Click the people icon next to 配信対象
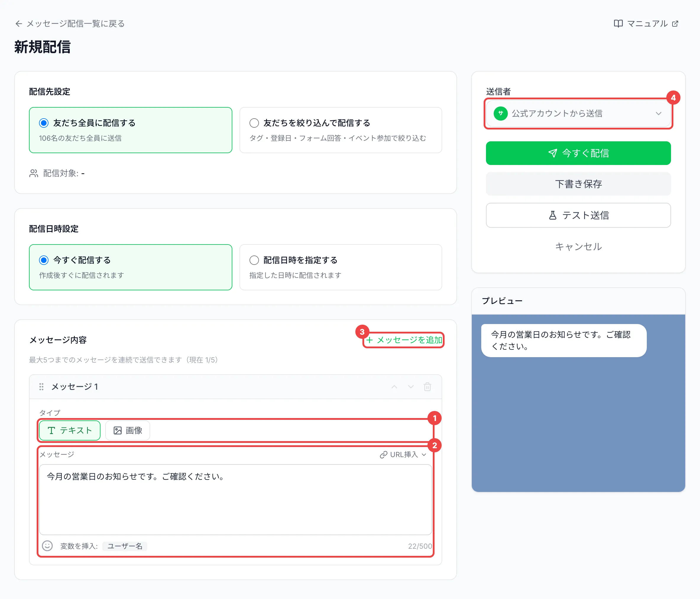This screenshot has width=700, height=599. (33, 173)
